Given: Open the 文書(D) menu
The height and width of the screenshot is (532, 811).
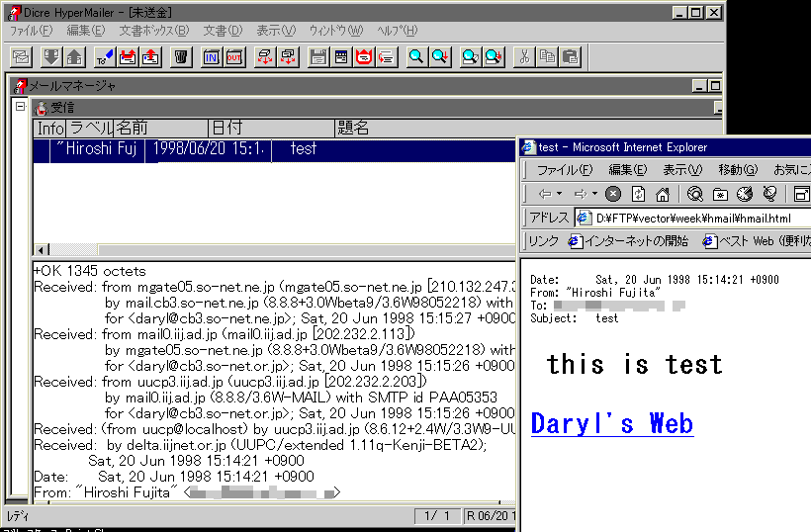Looking at the screenshot, I should 223,31.
